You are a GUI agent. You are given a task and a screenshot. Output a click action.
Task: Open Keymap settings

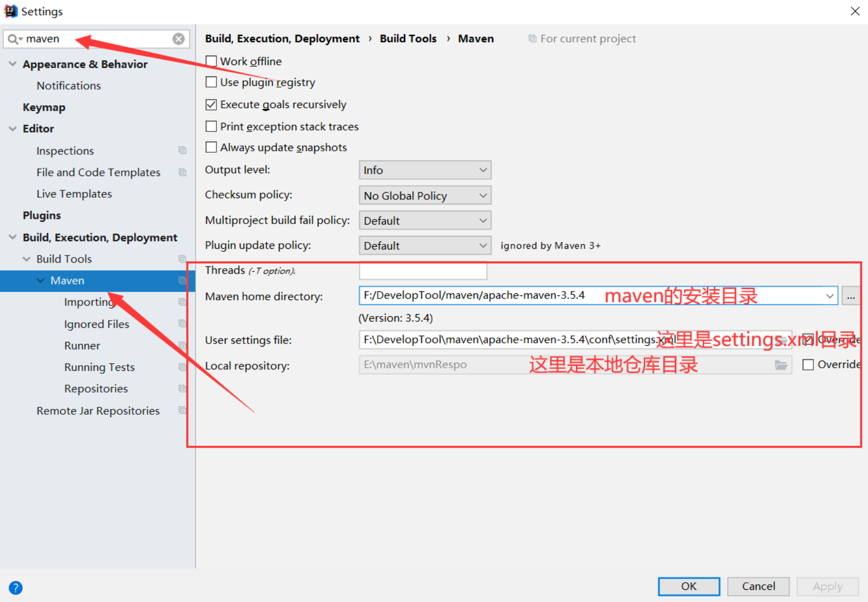44,107
